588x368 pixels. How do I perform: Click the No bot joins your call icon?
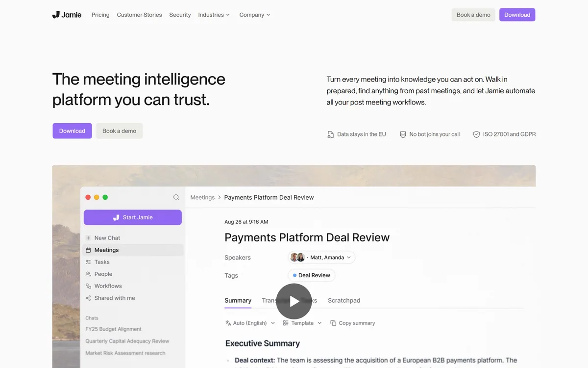click(x=403, y=134)
